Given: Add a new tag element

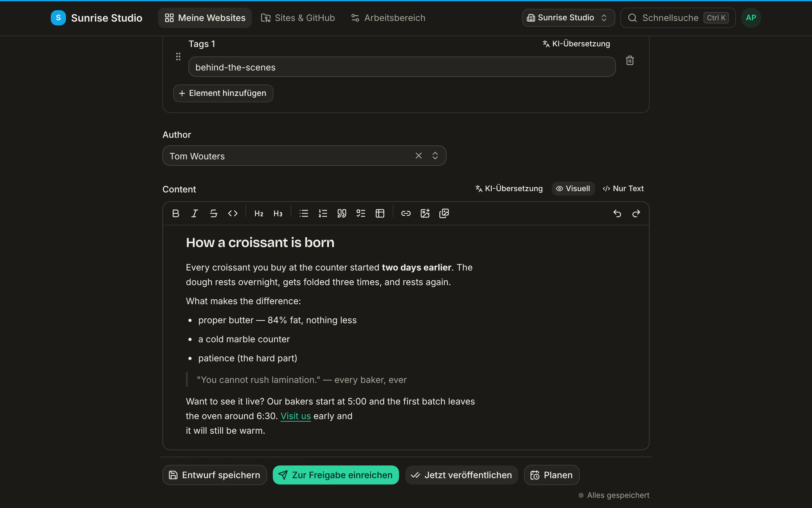Looking at the screenshot, I should coord(223,93).
